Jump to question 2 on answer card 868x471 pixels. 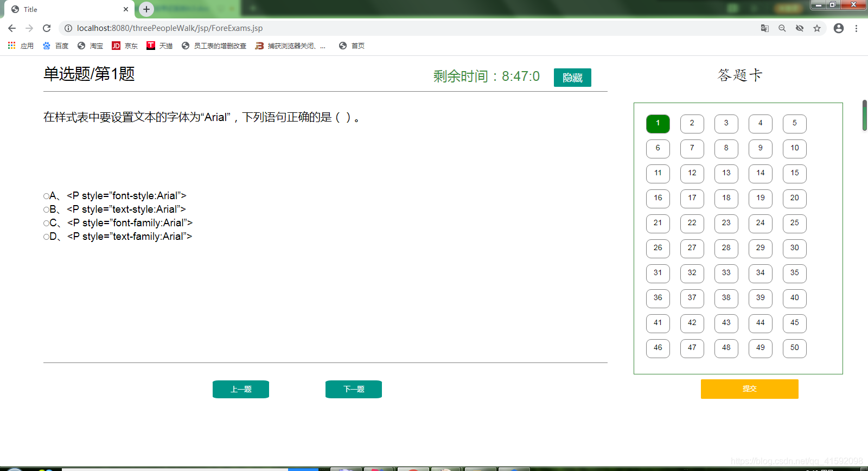coord(692,124)
